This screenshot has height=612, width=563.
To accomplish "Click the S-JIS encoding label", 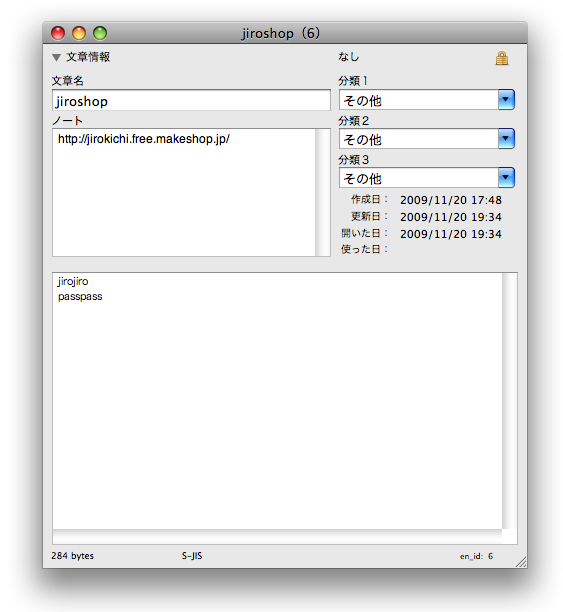I will pos(192,556).
